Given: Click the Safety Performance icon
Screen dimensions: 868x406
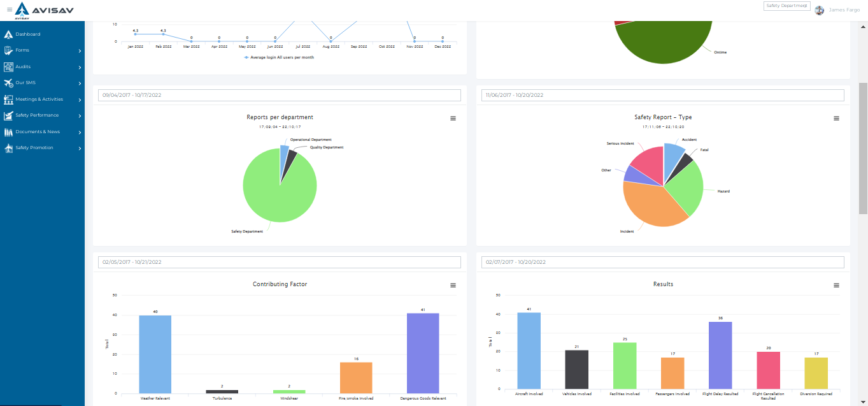Looking at the screenshot, I should coord(8,115).
